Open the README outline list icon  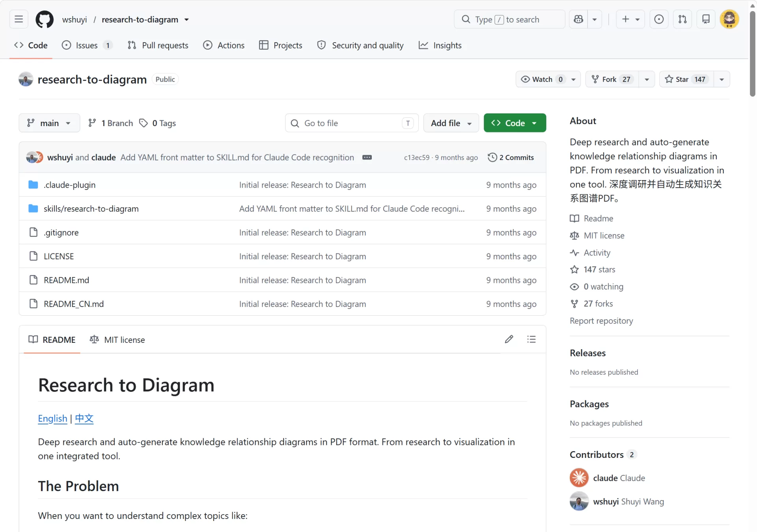click(x=531, y=339)
